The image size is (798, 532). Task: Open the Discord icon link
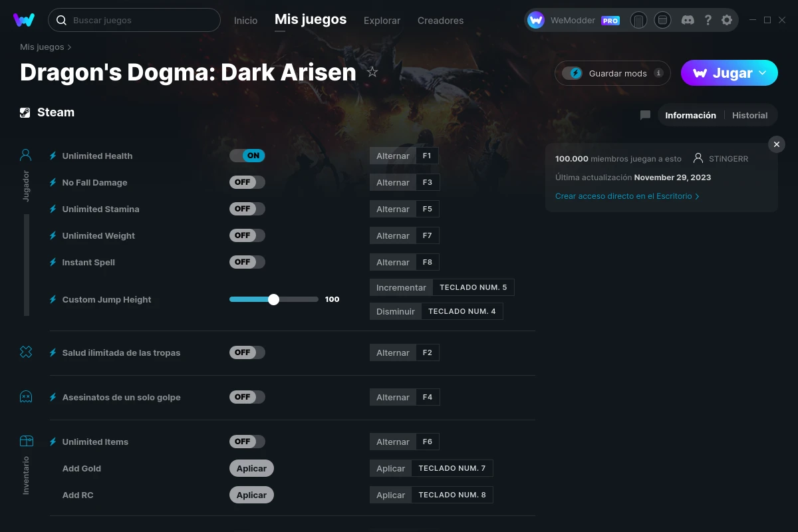[688, 20]
